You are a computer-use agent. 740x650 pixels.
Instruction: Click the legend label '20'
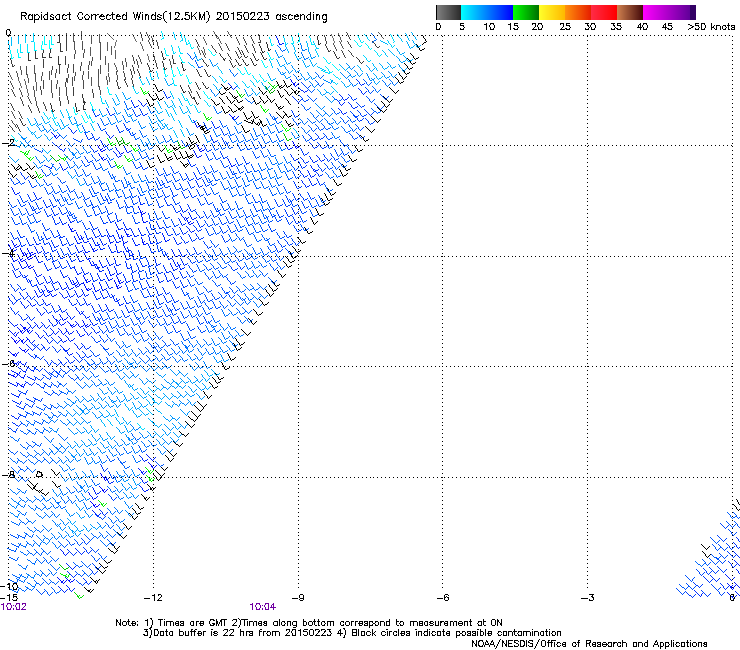coord(537,27)
